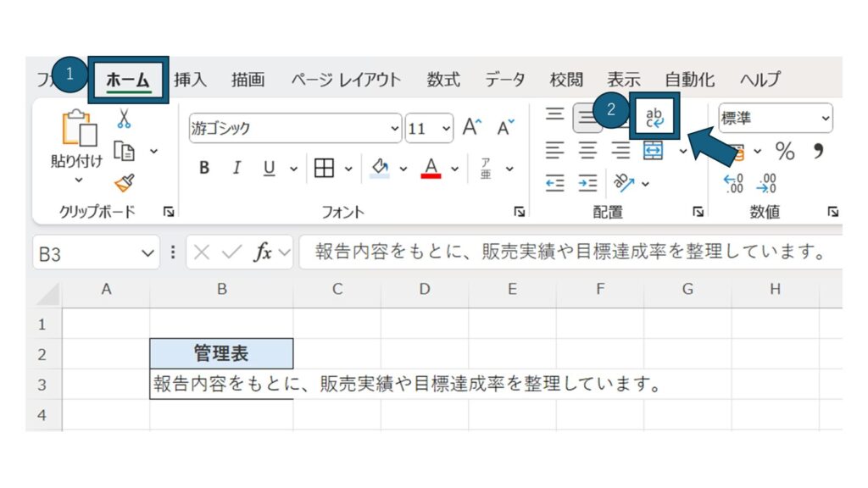Click the Wrap Text button
Image resolution: width=868 pixels, height=488 pixels.
(654, 117)
